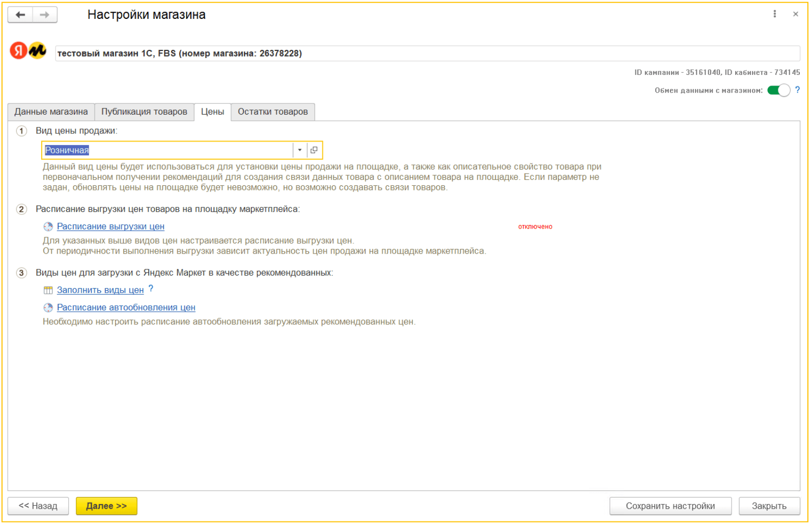Screen dimensions: 812x524
Task: Open the Публикация товаров tab
Action: (144, 112)
